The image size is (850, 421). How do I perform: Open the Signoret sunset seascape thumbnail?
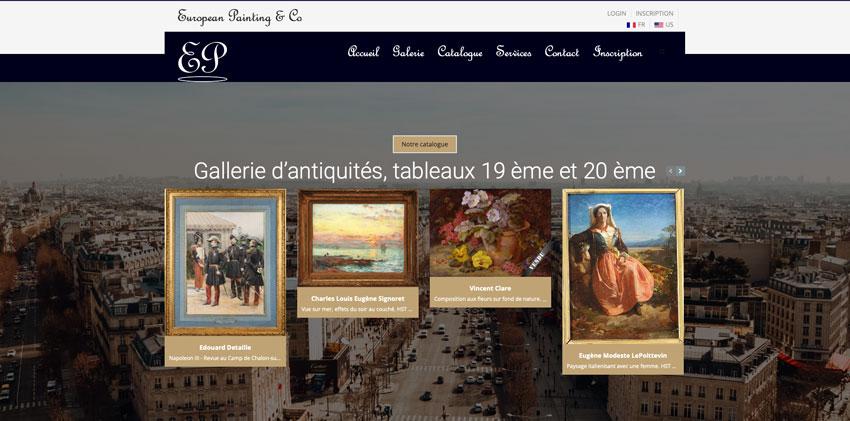358,238
